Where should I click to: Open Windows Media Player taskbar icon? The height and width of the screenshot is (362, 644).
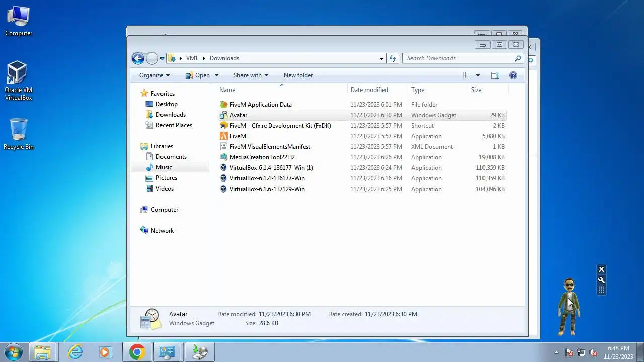coord(105,352)
